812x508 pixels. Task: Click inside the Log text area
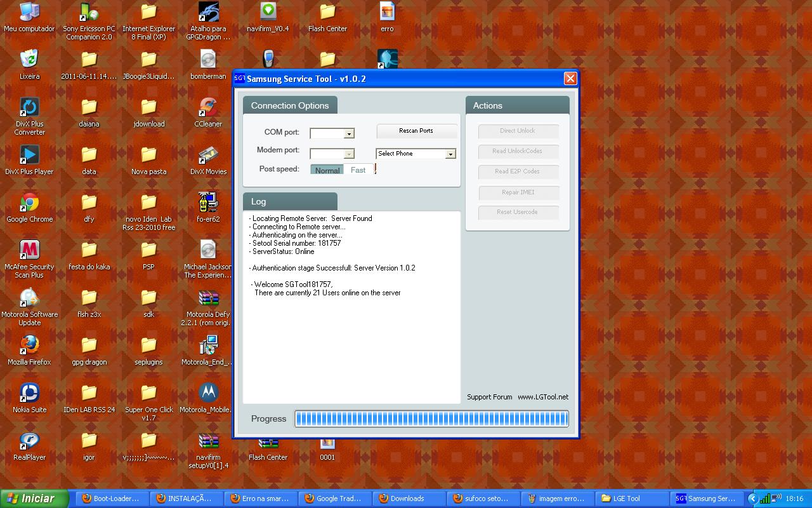click(351, 307)
